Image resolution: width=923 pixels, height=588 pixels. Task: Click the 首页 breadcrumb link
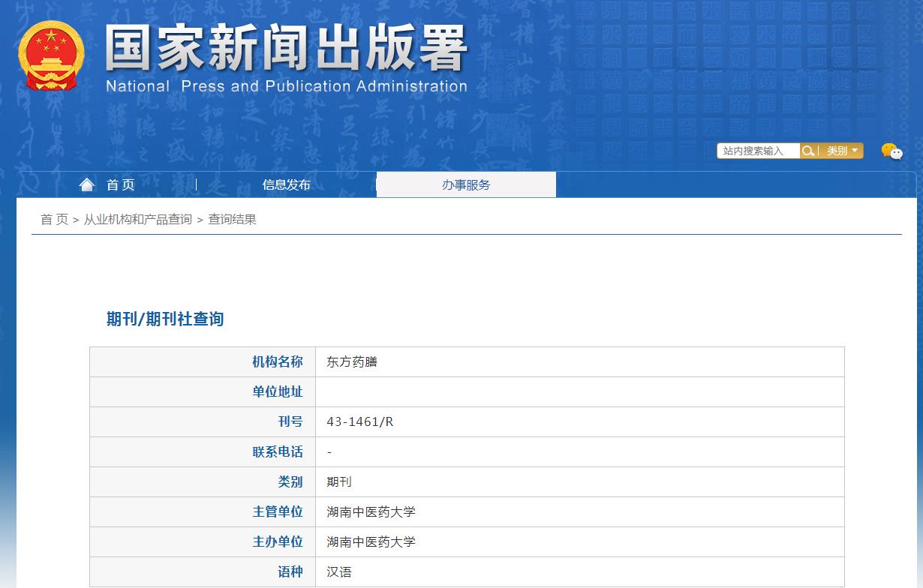[53, 219]
